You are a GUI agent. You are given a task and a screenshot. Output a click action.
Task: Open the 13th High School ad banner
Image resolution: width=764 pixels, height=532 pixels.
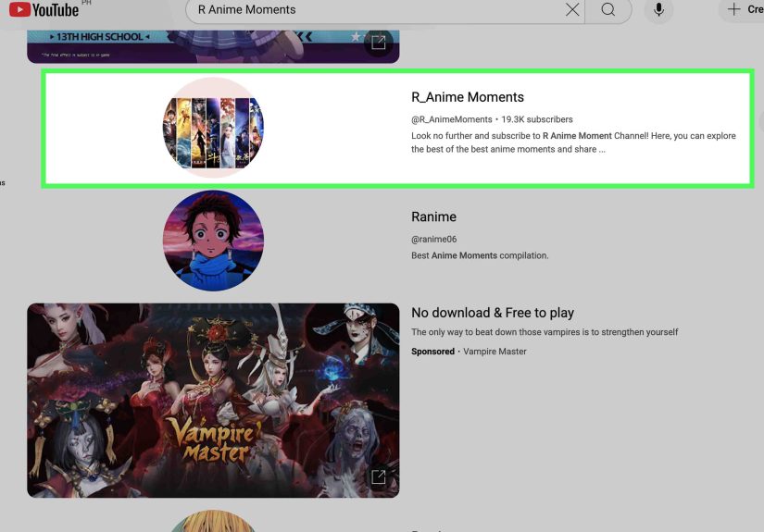pos(213,47)
